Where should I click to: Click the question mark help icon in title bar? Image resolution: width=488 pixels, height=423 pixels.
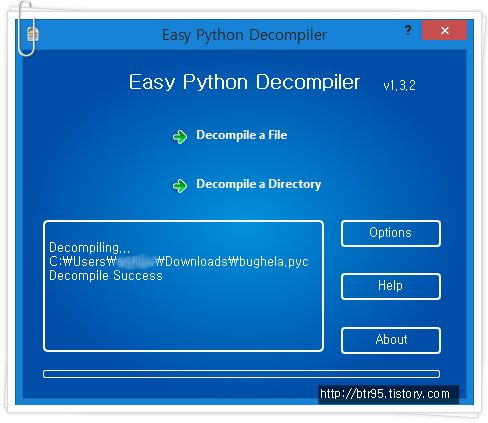click(x=407, y=30)
